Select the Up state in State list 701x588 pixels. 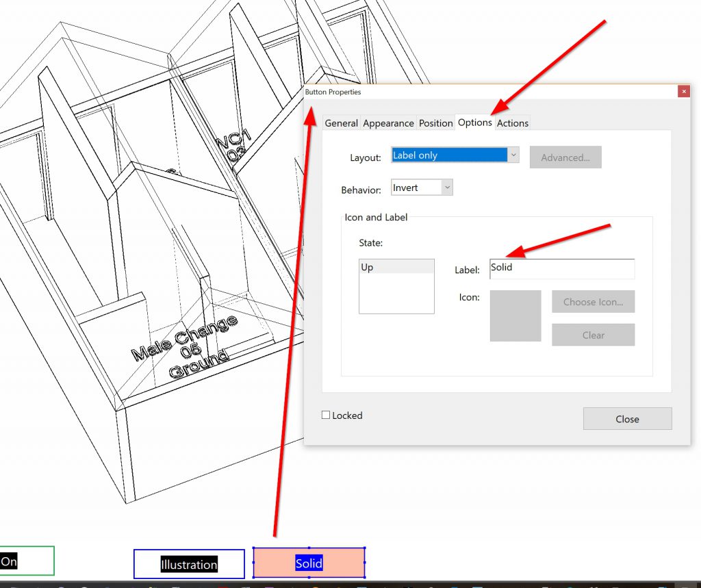[x=396, y=268]
